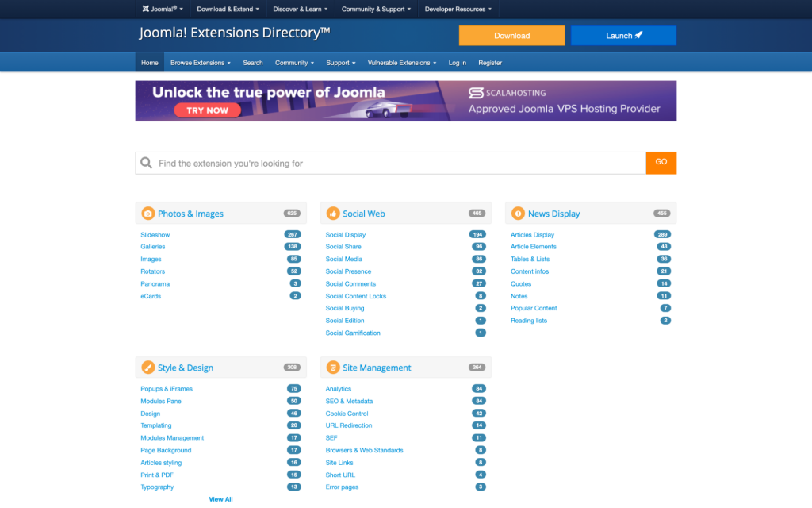This screenshot has height=508, width=812.
Task: Open the Typography subcategory
Action: tap(157, 487)
